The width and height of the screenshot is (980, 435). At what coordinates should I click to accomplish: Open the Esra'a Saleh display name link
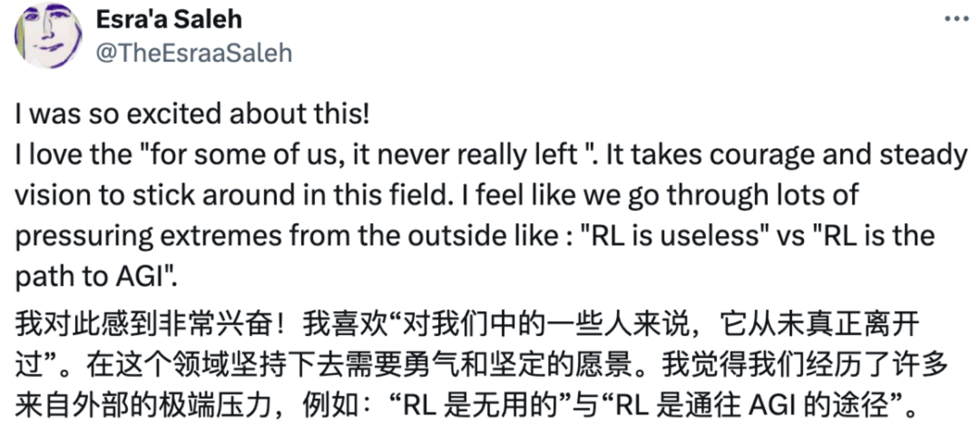pos(169,19)
